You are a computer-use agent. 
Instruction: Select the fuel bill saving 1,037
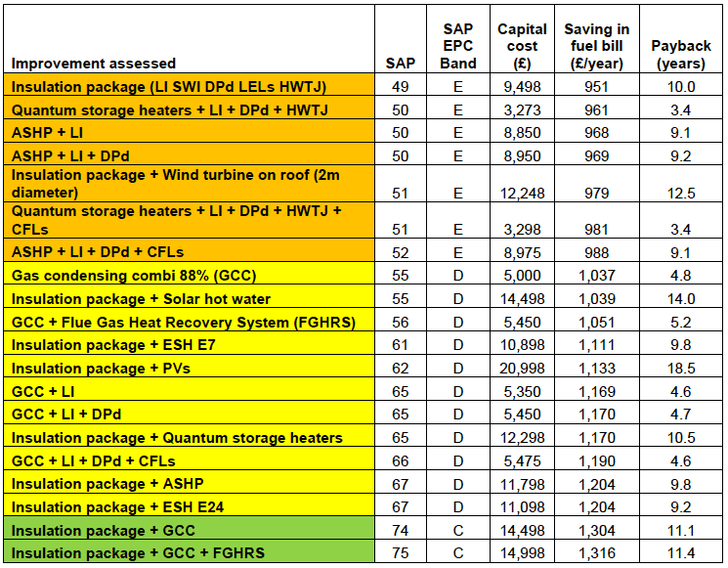click(597, 276)
